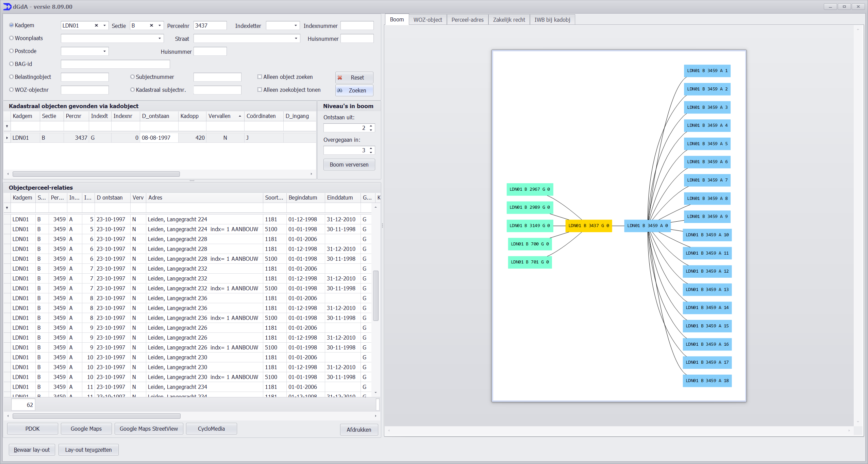Screen dimensions: 868x464
Task: Open the IWB bij kadobj tab
Action: coord(552,20)
